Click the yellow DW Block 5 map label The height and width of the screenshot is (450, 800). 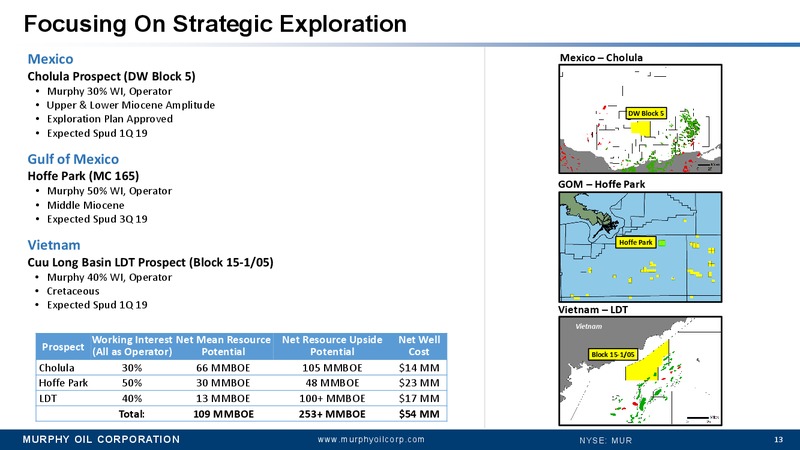point(646,113)
